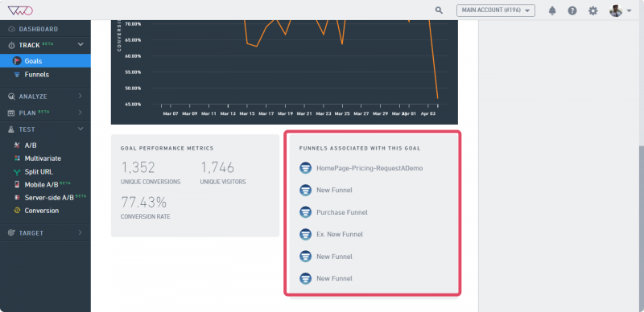The image size is (644, 312).
Task: Open the Purchase Funnel link
Action: (x=341, y=212)
